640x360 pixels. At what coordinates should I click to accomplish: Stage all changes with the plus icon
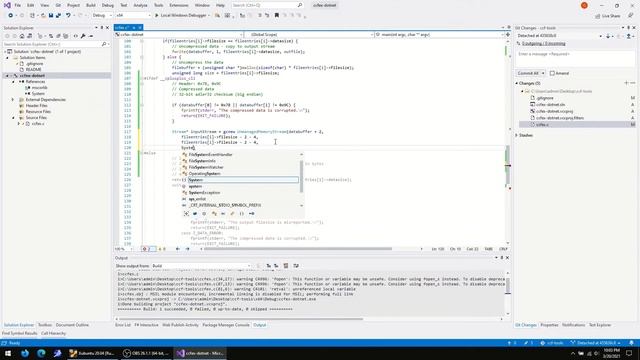[x=627, y=83]
